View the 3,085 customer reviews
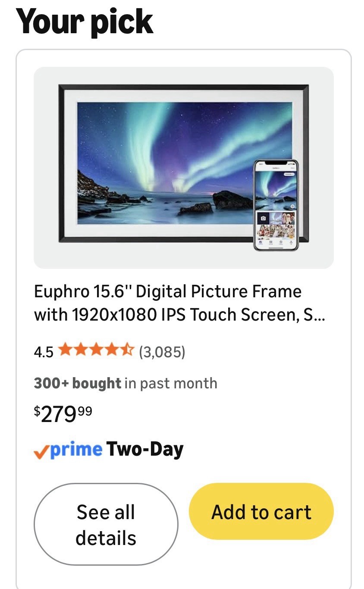This screenshot has height=589, width=364. click(162, 352)
